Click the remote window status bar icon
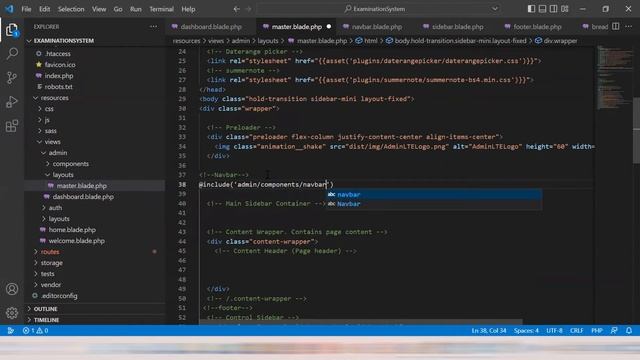 [11, 331]
